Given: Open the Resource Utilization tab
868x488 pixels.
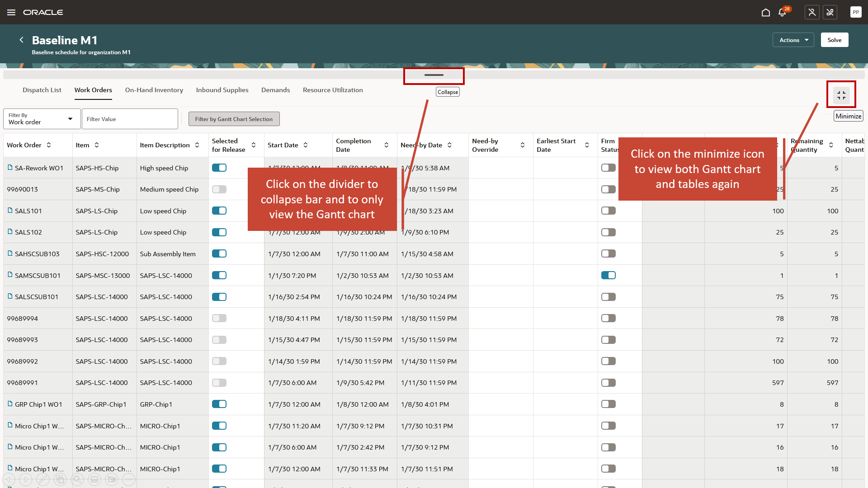Looking at the screenshot, I should [x=333, y=90].
